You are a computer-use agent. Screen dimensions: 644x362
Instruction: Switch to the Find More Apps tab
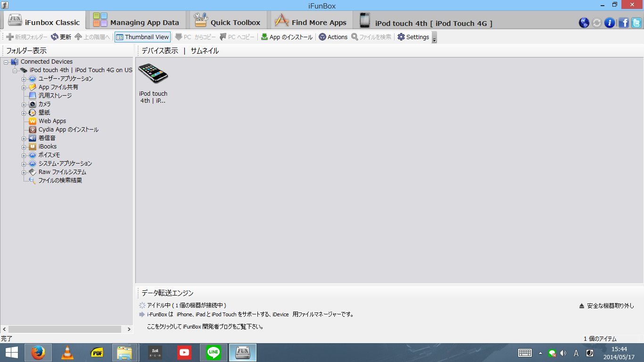pos(311,21)
